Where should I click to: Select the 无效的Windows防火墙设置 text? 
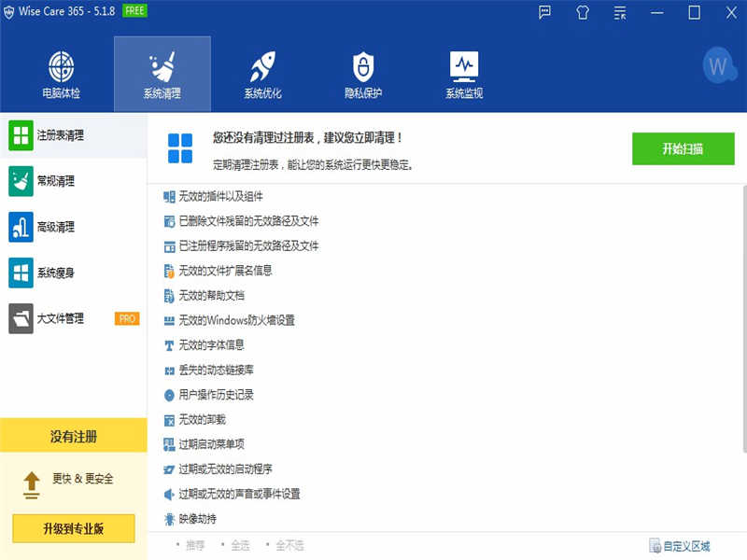237,320
